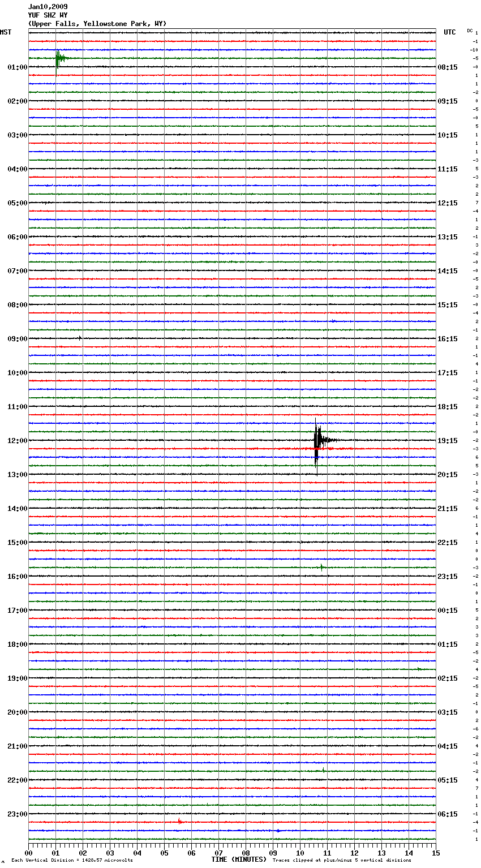
Task: Click the DC column header
Action: click(x=470, y=31)
